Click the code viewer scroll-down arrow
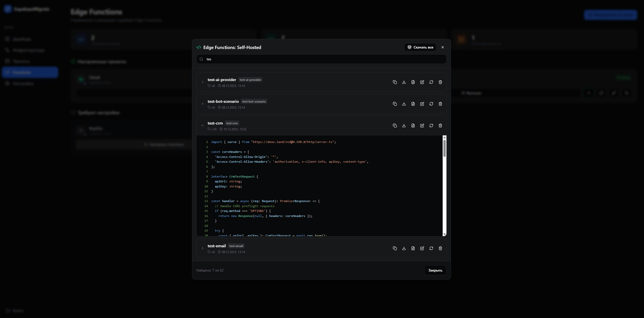Viewport: 644px width, 318px height. coord(444,234)
